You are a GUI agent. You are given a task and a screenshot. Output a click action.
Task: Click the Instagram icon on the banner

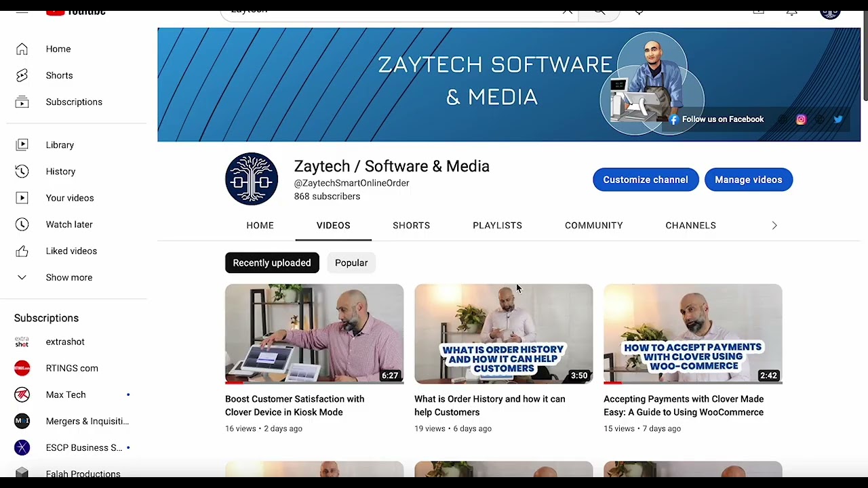[801, 119]
